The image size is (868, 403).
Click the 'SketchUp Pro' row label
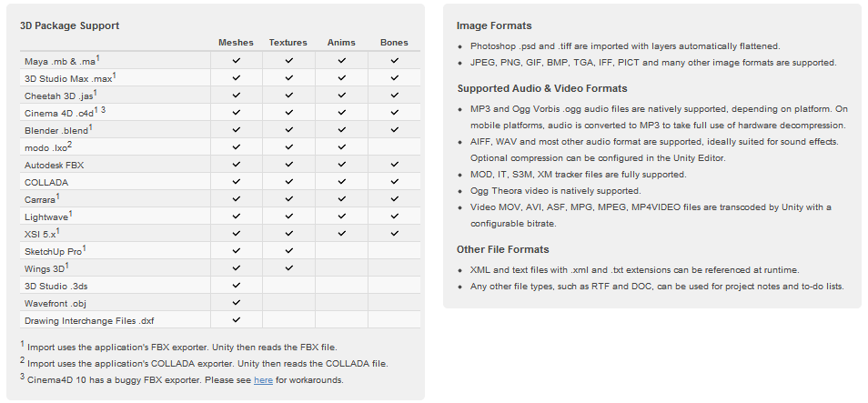point(56,251)
